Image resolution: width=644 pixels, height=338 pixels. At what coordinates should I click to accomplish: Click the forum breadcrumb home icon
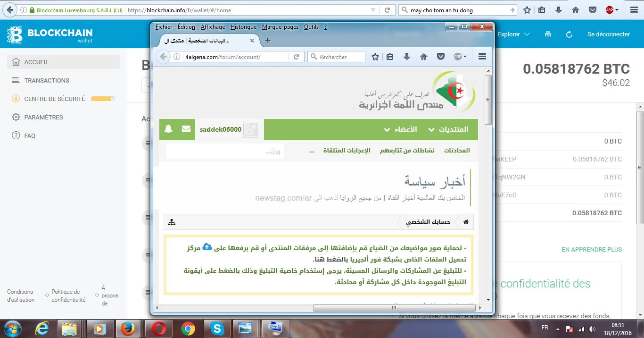[x=466, y=222]
